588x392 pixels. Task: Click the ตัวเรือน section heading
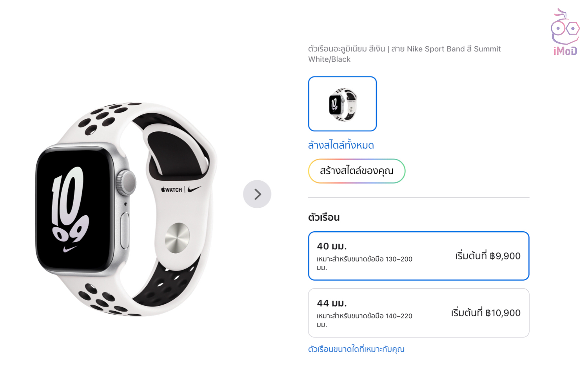pos(324,217)
